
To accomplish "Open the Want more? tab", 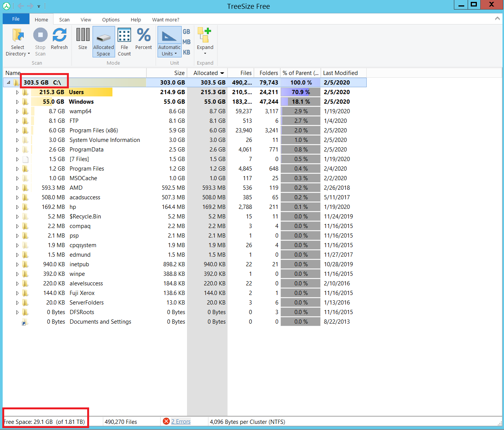I will [x=166, y=20].
